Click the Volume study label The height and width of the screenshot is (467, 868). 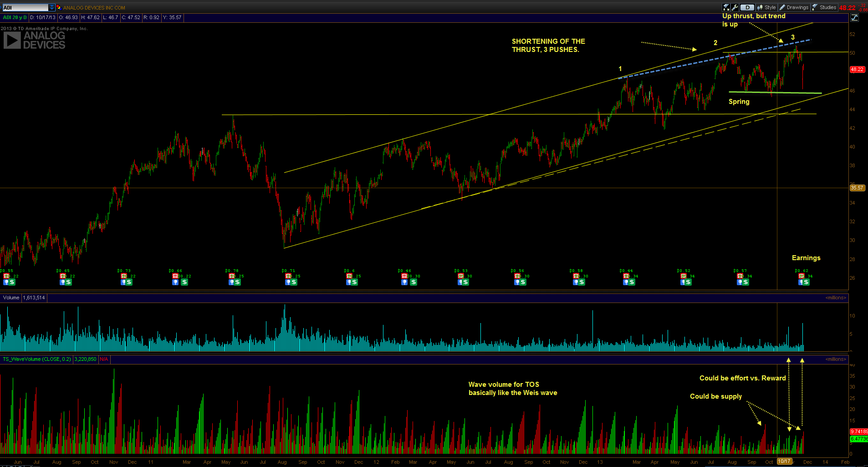coord(11,298)
